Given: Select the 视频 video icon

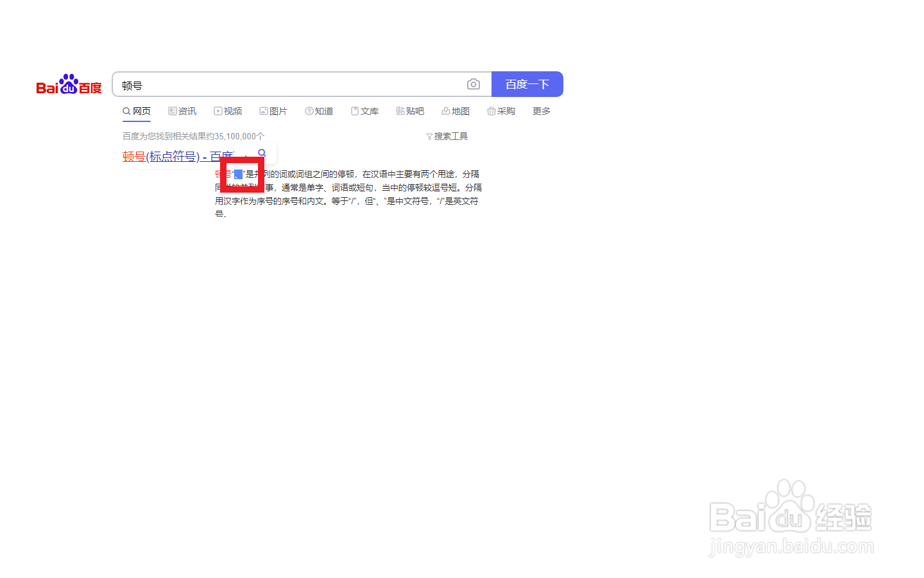Looking at the screenshot, I should (x=217, y=110).
